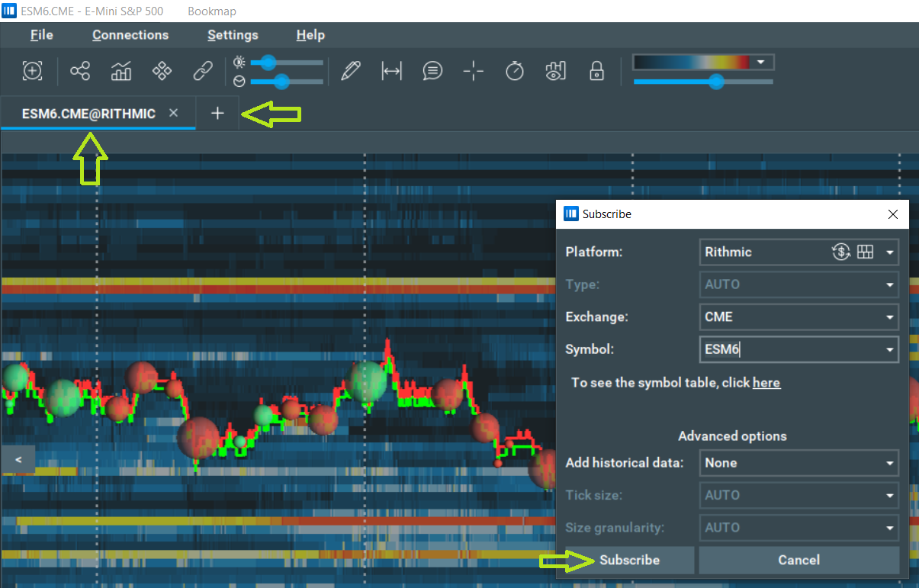Click the Advanced options heading
This screenshot has height=588, width=919.
click(732, 436)
